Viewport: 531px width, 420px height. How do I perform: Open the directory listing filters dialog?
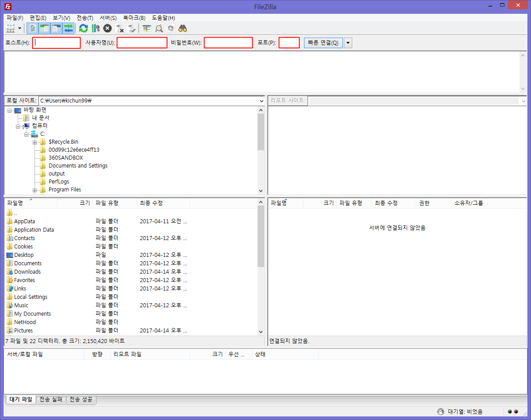147,28
